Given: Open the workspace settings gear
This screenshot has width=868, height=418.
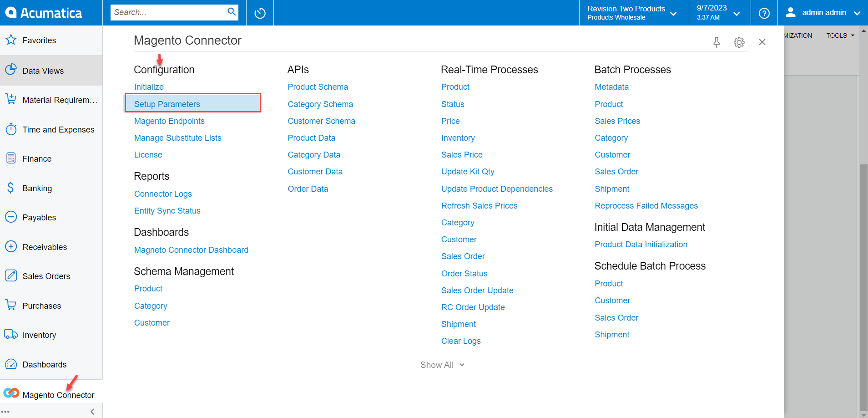Looking at the screenshot, I should (739, 42).
